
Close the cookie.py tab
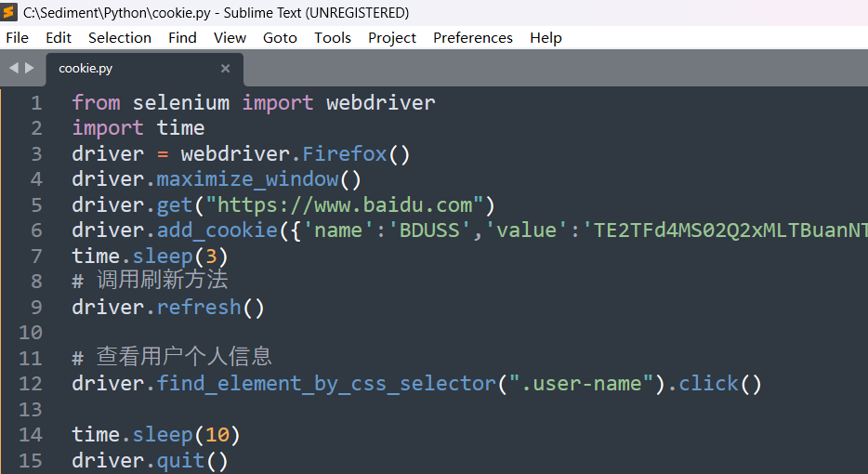(225, 68)
